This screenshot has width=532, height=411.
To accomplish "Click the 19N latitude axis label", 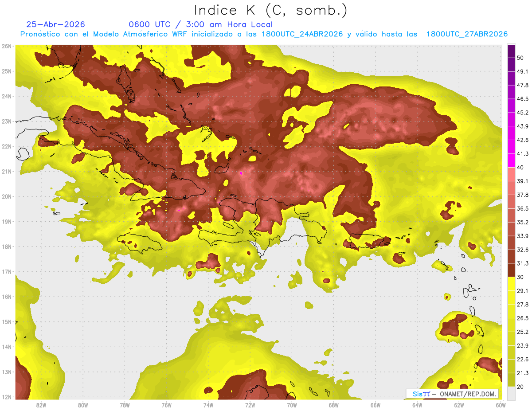I will (7, 222).
